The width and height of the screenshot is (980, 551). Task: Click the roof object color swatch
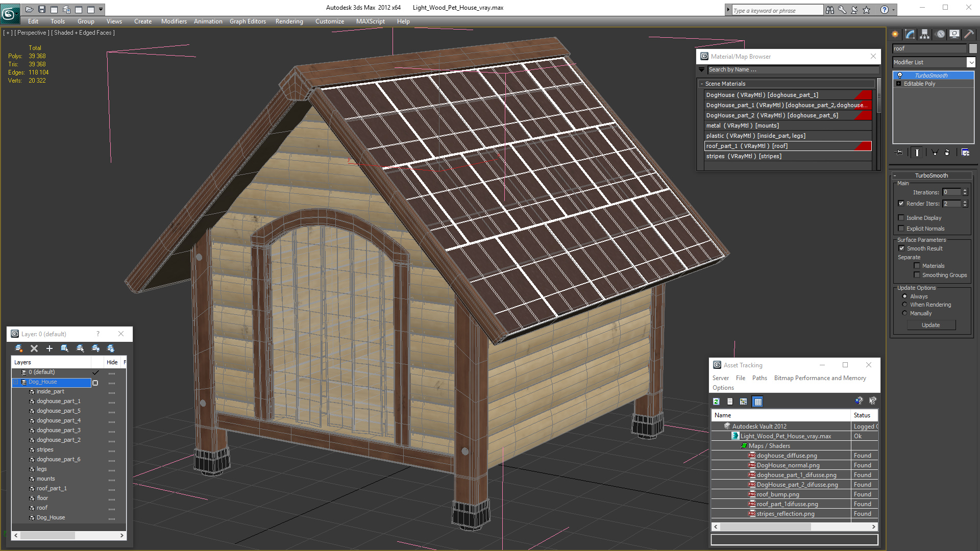click(x=973, y=48)
